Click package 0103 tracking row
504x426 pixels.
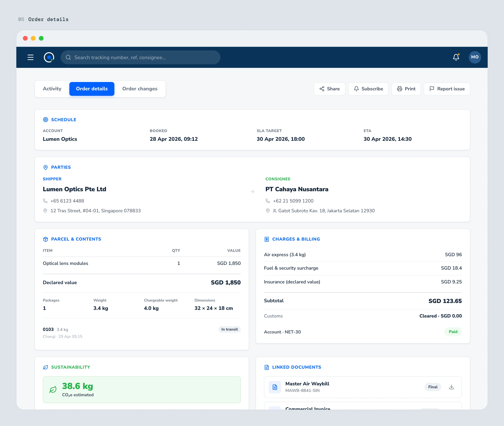142,333
